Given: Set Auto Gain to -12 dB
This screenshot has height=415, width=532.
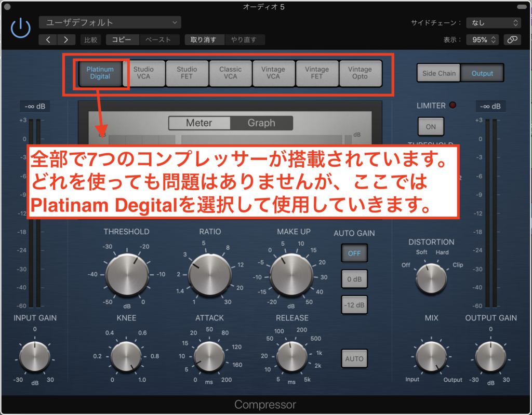Looking at the screenshot, I should tap(354, 305).
